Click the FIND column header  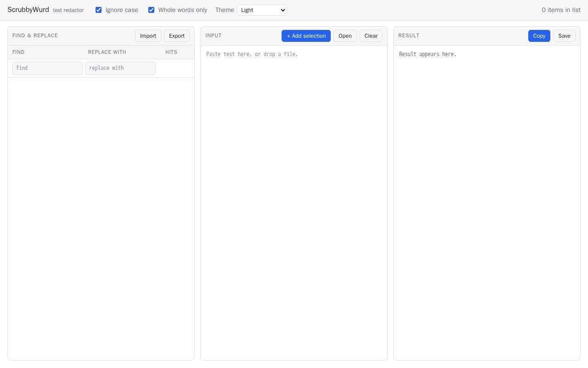click(x=18, y=52)
